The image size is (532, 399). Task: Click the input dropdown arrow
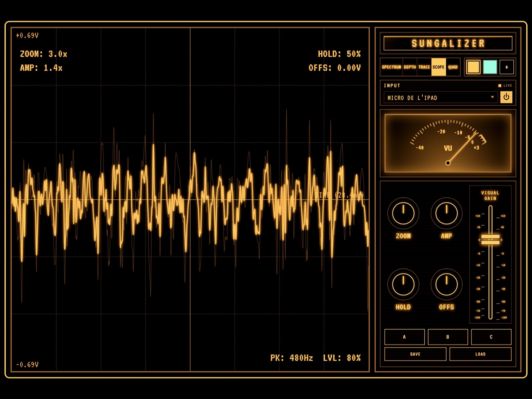tap(492, 97)
